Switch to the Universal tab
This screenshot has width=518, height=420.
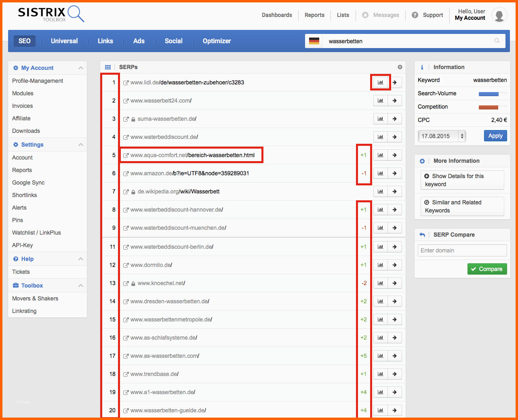pyautogui.click(x=64, y=41)
